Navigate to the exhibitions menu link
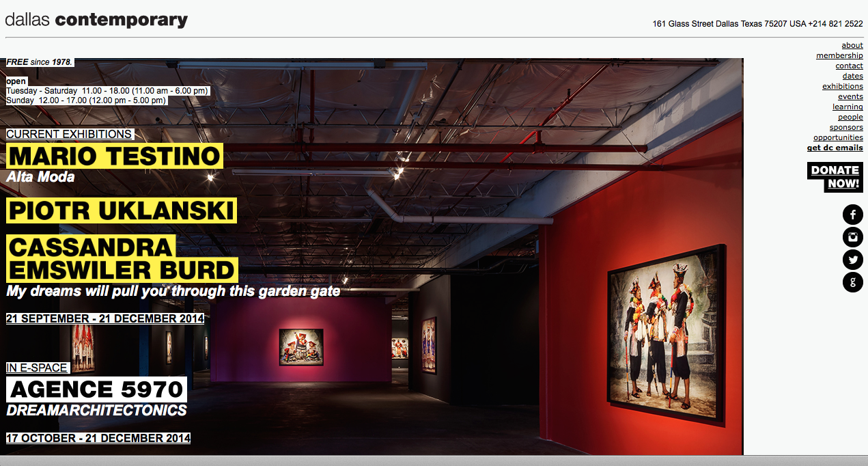 842,86
